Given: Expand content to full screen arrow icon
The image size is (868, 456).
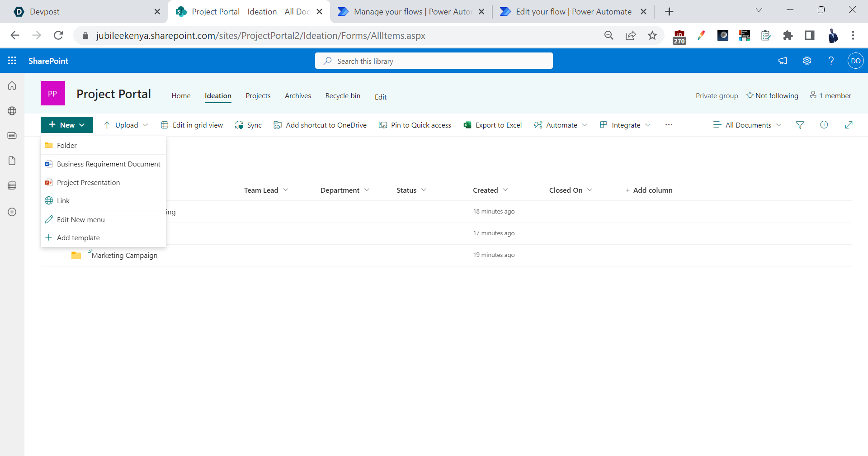Looking at the screenshot, I should (x=849, y=125).
